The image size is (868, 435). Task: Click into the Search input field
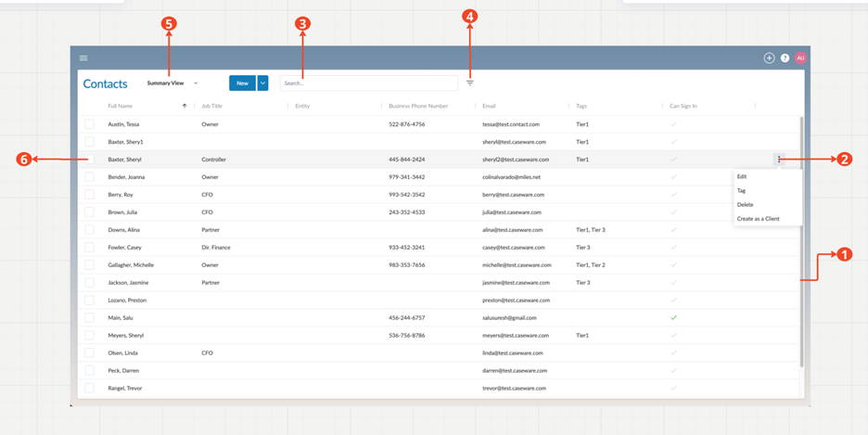[x=369, y=83]
